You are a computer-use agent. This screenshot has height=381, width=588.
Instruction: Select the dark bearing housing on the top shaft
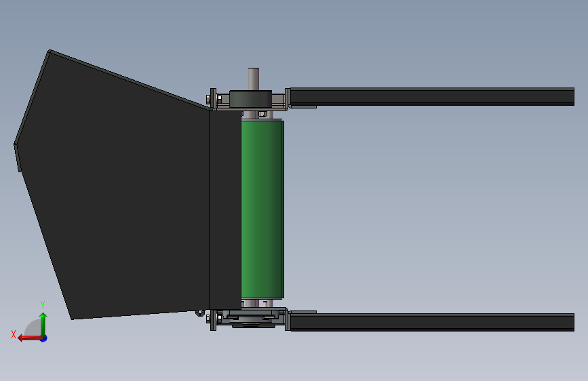[250, 100]
